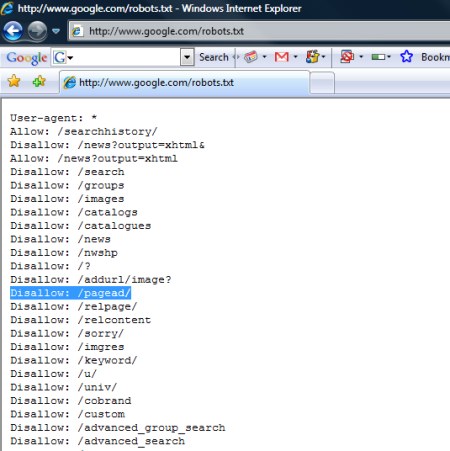
Task: Click the popup blocker icon
Action: pyautogui.click(x=347, y=57)
